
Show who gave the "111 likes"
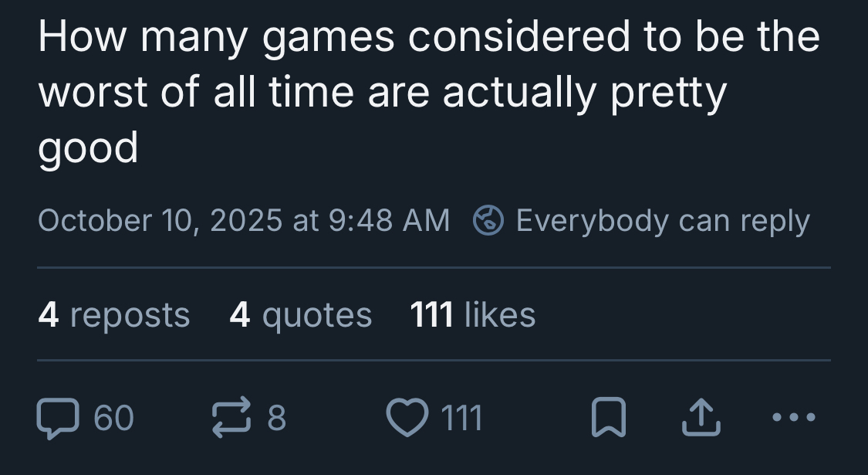(472, 315)
